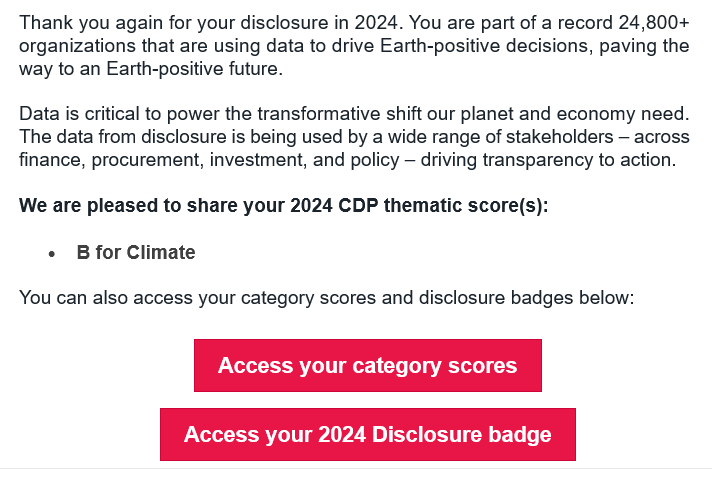Click the Thank you again opening sentence
Image resolution: width=712 pixels, height=484 pixels.
(x=211, y=22)
